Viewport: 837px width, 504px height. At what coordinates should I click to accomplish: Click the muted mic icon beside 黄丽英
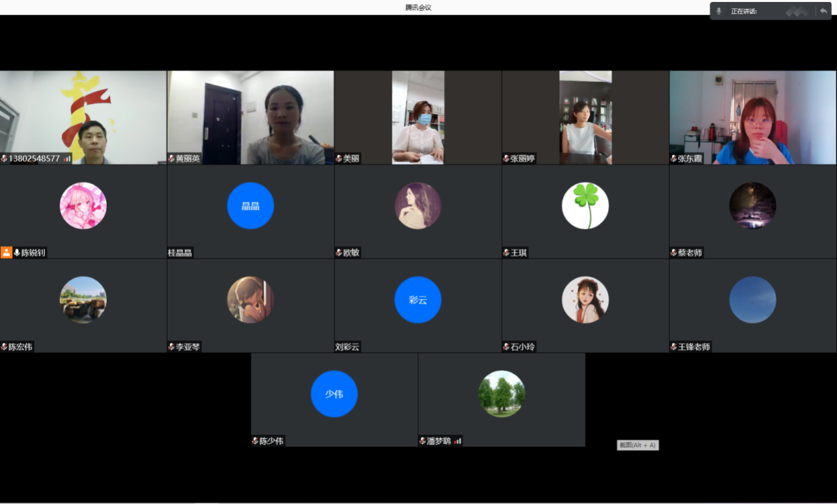(x=171, y=159)
